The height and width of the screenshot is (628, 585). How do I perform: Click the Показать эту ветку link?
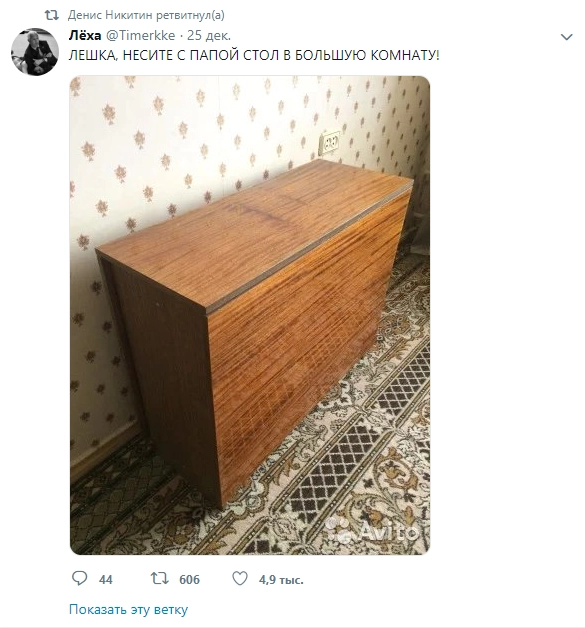pyautogui.click(x=128, y=609)
